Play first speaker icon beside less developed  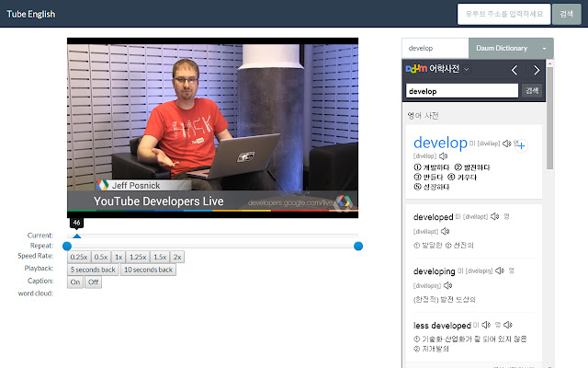[486, 325]
